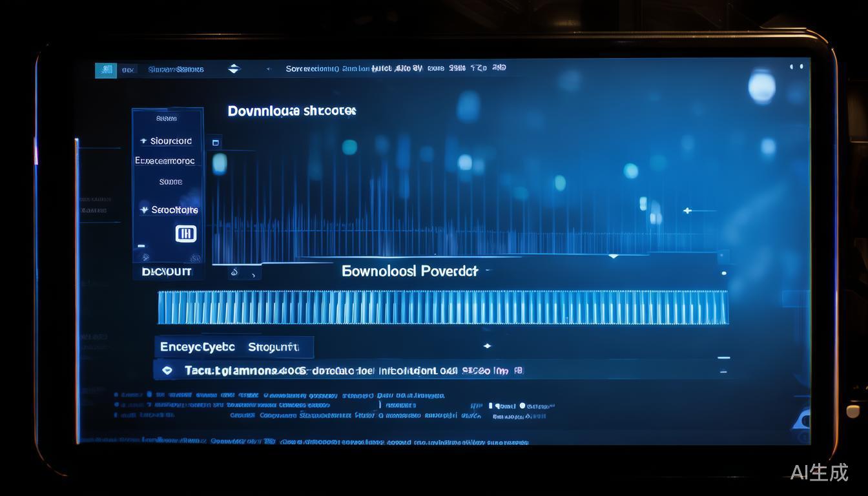
Task: Select 'Encxecemoroc' item in the side panel
Action: click(x=165, y=161)
